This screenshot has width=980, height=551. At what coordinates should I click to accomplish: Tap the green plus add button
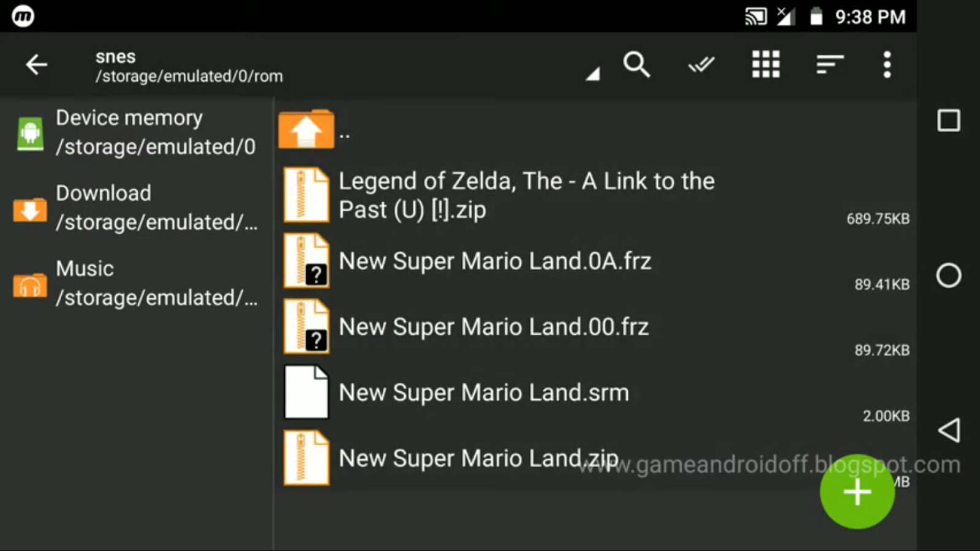(858, 492)
